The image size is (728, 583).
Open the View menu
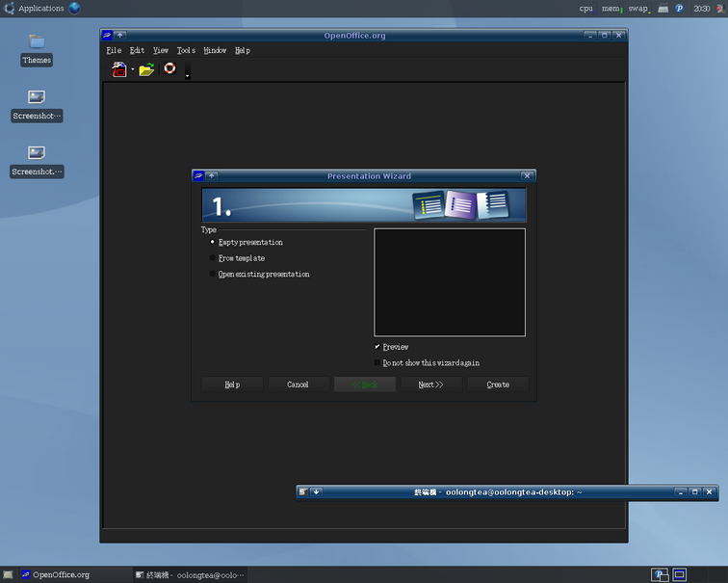click(x=161, y=50)
